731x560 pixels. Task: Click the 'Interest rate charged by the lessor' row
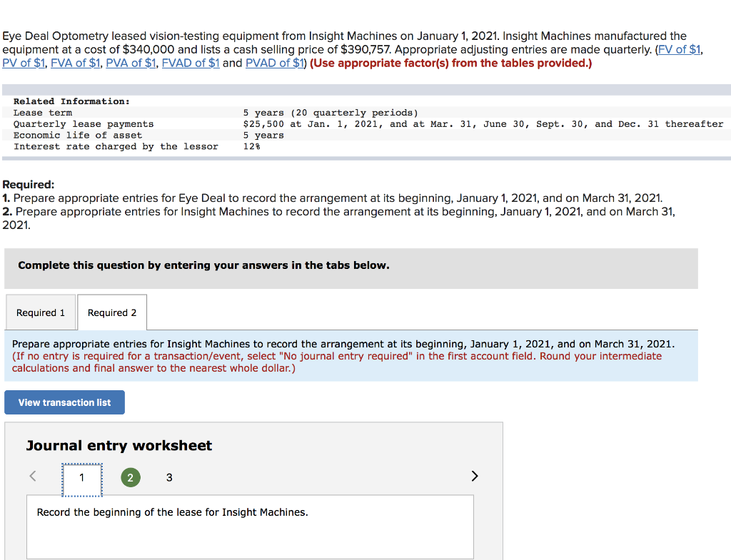tap(366, 146)
